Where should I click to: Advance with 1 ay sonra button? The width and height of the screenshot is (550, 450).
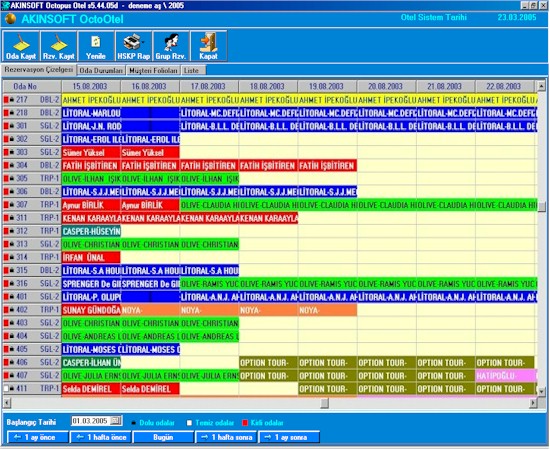[289, 437]
